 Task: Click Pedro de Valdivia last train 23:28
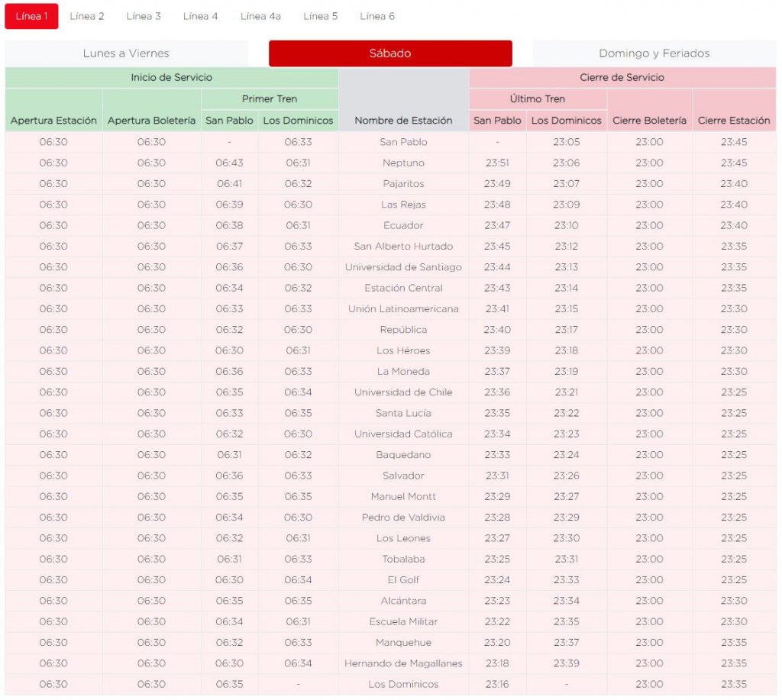tap(497, 518)
